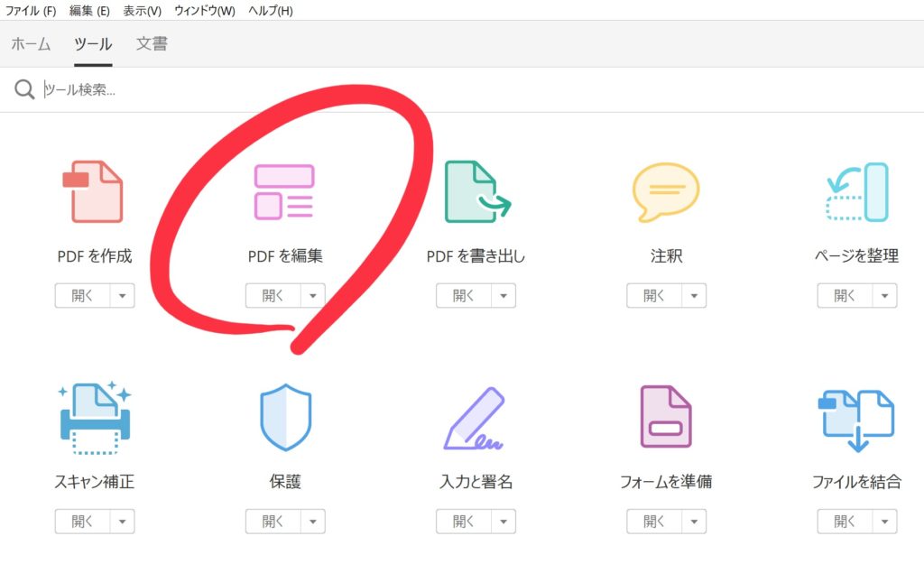Open dropdown arrow under フォームを準備
Image resolution: width=924 pixels, height=564 pixels.
coord(694,522)
